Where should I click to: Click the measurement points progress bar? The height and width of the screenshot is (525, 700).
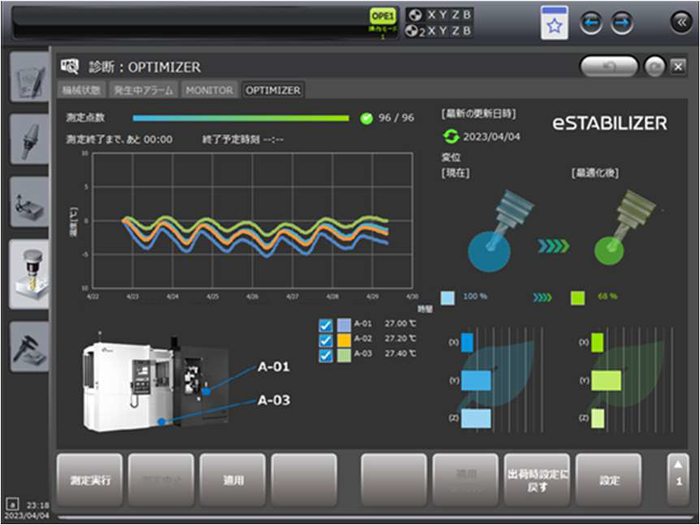[242, 118]
